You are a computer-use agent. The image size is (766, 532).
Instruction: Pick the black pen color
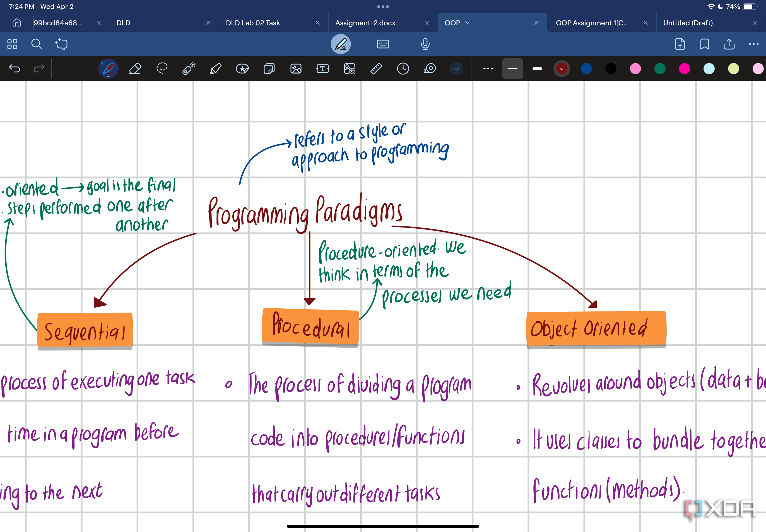(x=611, y=69)
